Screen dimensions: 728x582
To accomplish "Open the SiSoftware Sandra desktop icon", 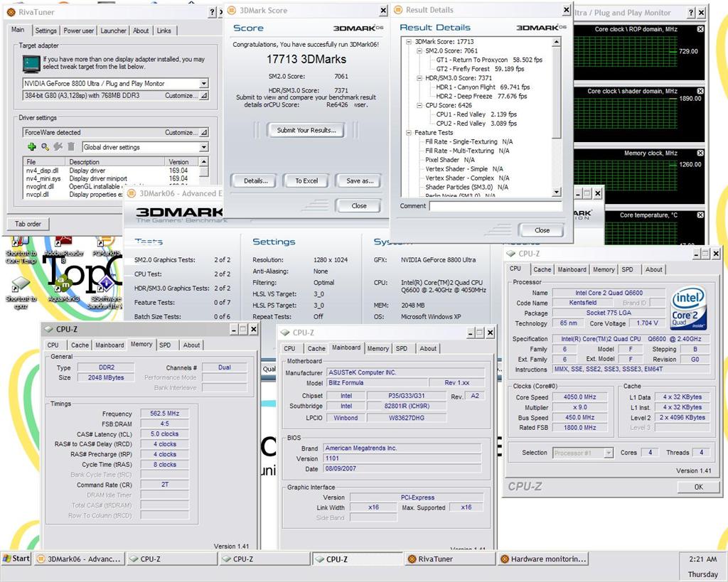I will 106,292.
